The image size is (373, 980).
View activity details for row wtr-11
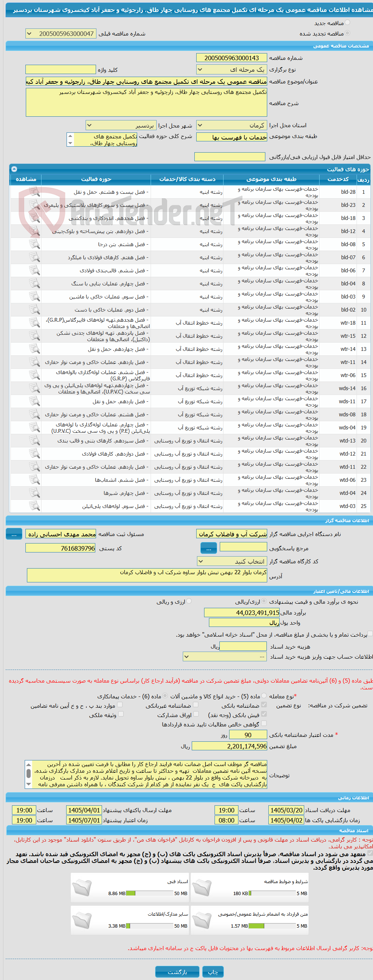click(x=35, y=362)
